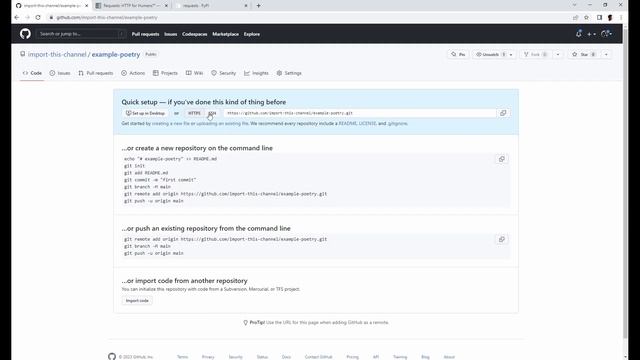Open Issues in top navigation bar
The image size is (640, 360).
tap(171, 34)
